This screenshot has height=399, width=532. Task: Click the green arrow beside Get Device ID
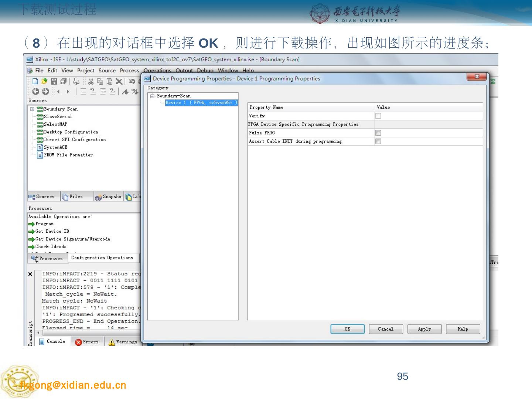pos(31,232)
